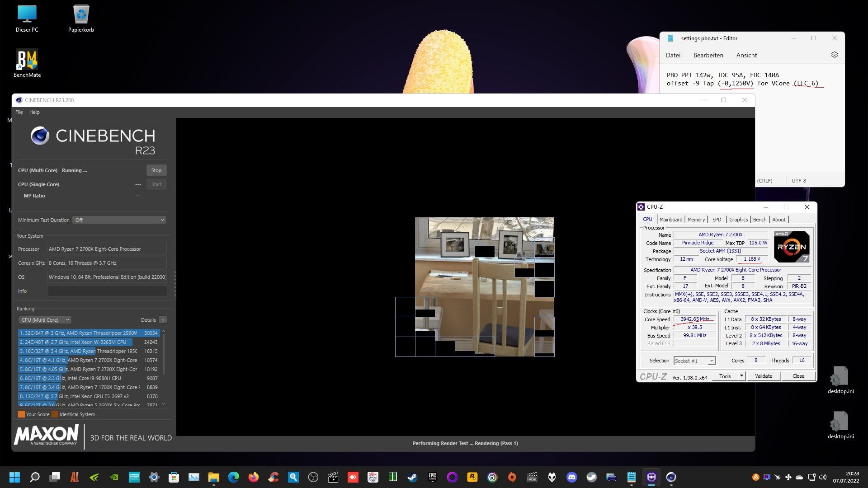Click the Processor field in Your System
This screenshot has width=868, height=488.
(107, 249)
